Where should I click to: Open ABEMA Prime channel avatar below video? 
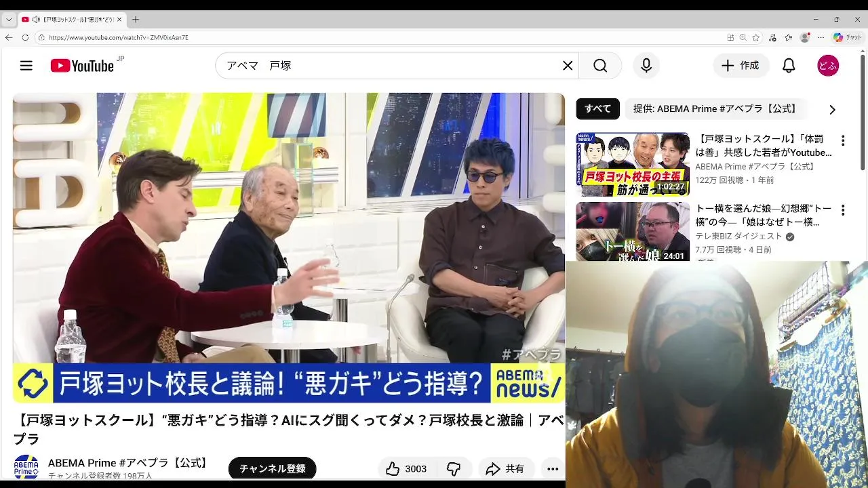point(26,468)
